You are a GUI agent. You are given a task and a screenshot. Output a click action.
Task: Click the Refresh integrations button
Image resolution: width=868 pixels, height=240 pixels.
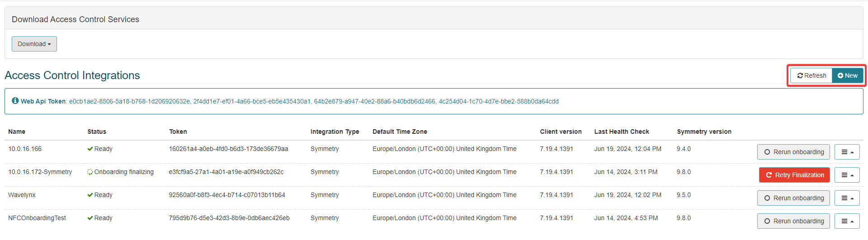tap(811, 75)
